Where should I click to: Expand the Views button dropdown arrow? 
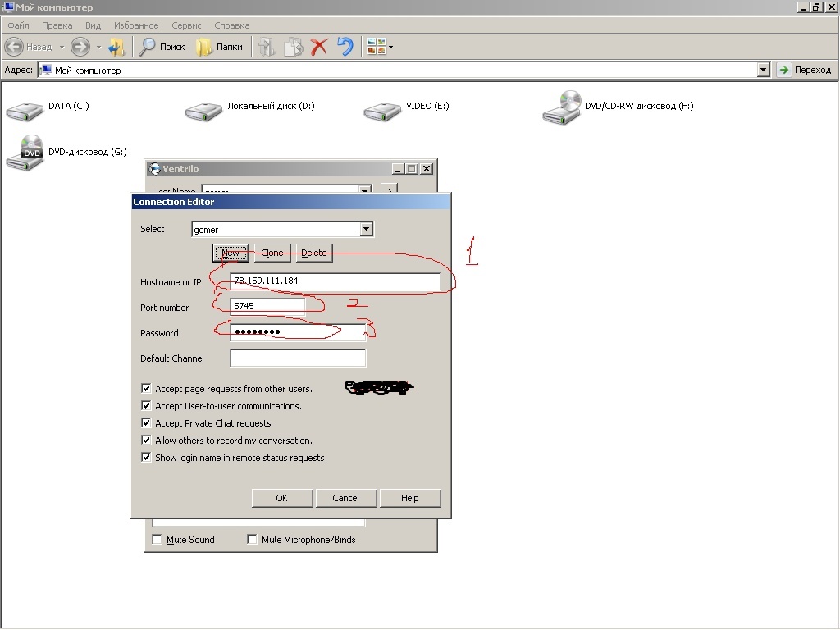point(390,47)
